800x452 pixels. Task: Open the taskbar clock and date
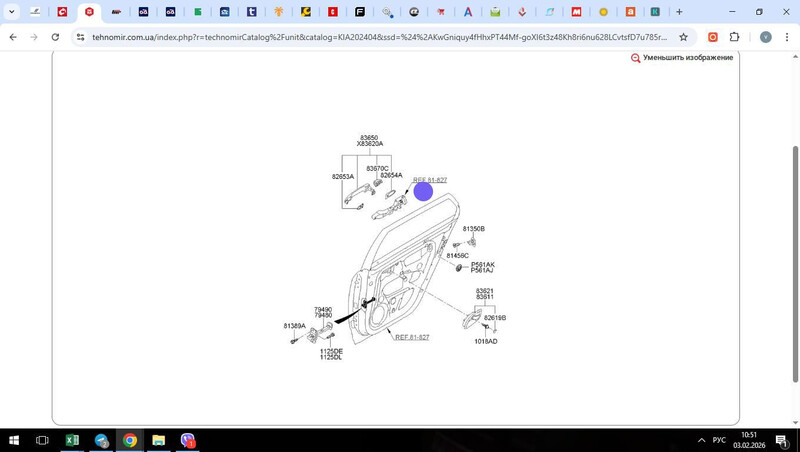(x=749, y=440)
